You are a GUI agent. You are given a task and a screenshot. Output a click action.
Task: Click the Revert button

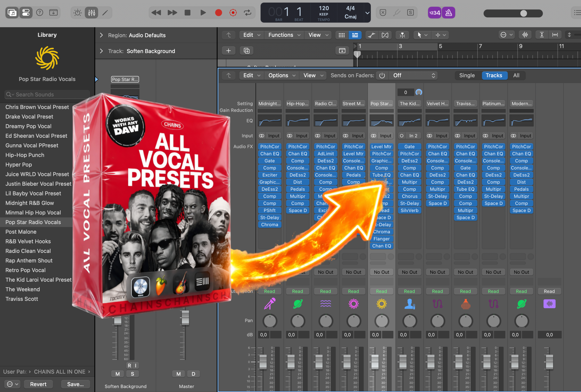click(38, 384)
